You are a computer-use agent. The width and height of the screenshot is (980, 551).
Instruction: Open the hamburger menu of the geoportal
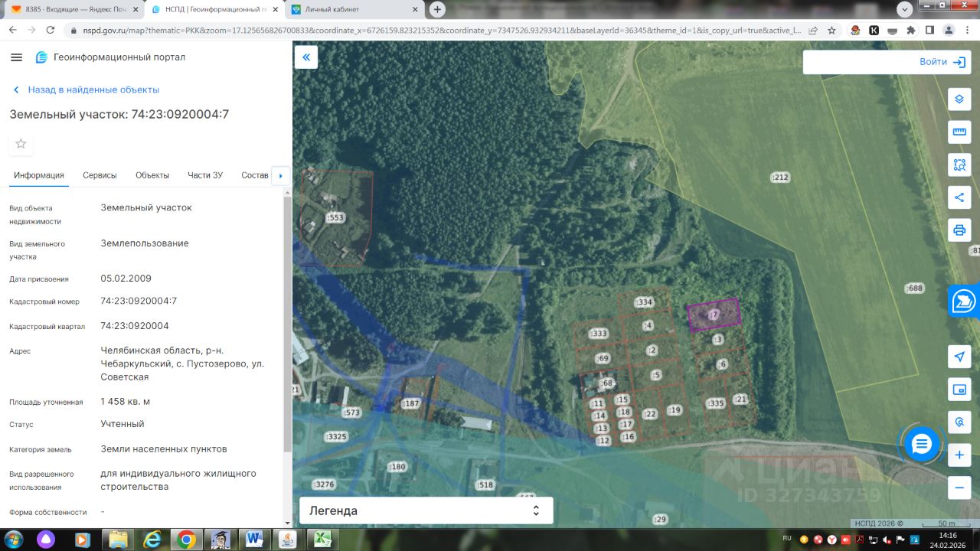17,57
